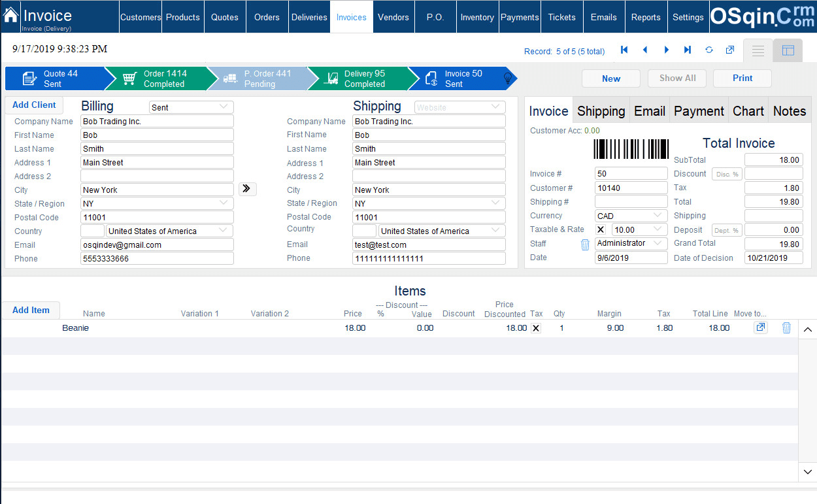Delete staff with trash icon
The width and height of the screenshot is (817, 504).
[585, 244]
